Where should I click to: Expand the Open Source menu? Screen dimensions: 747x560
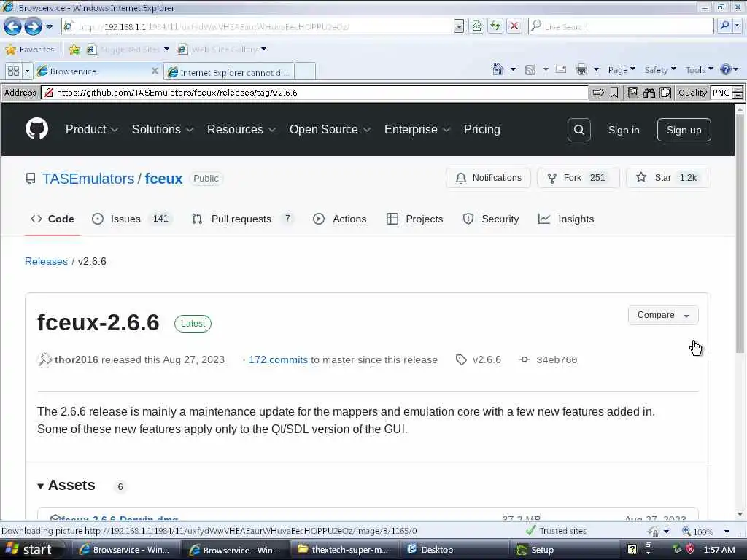pyautogui.click(x=330, y=130)
